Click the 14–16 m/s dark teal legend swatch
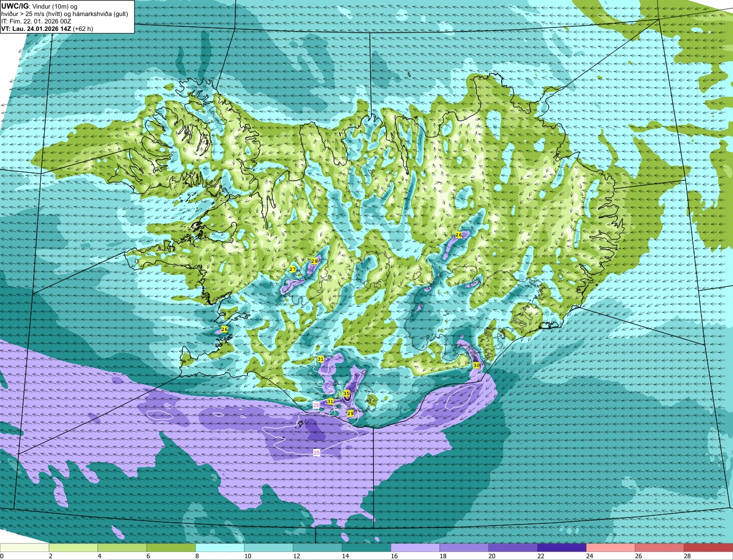 click(366, 547)
